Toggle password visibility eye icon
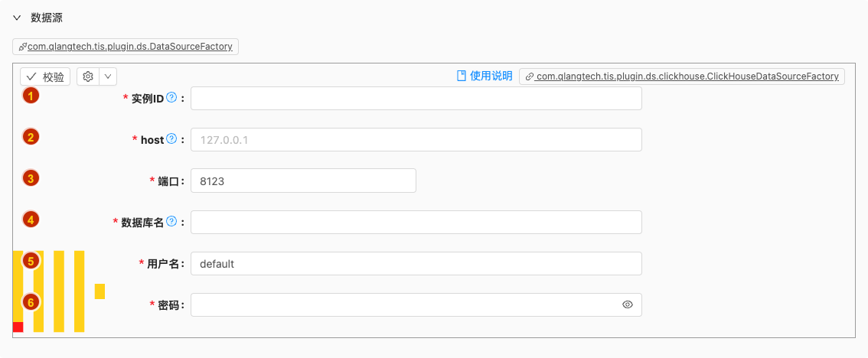The height and width of the screenshot is (358, 868). coord(628,304)
